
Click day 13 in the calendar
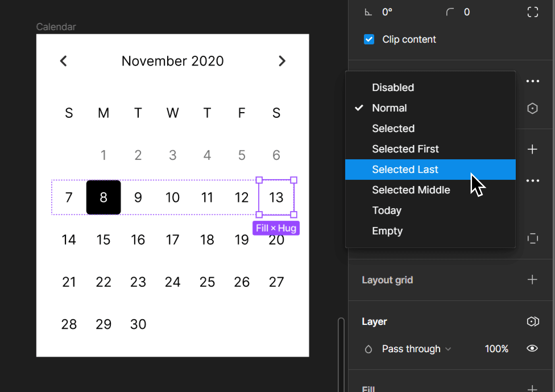click(276, 197)
